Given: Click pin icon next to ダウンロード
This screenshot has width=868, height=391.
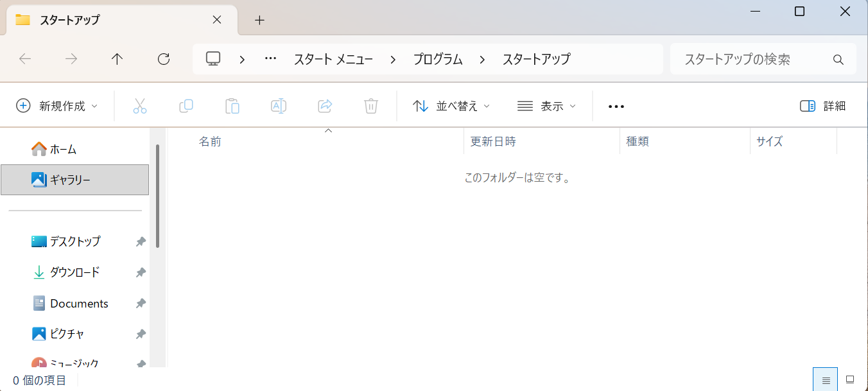Looking at the screenshot, I should click(x=141, y=272).
